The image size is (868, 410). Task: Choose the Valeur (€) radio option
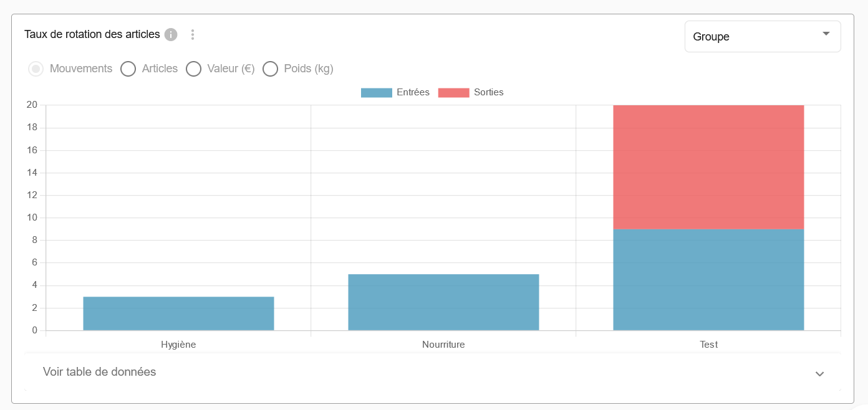194,69
